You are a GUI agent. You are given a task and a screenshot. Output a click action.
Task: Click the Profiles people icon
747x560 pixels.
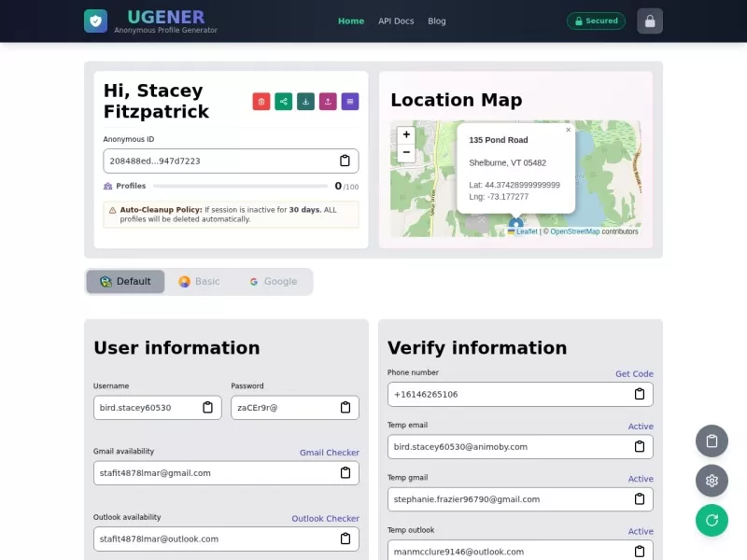pos(107,186)
